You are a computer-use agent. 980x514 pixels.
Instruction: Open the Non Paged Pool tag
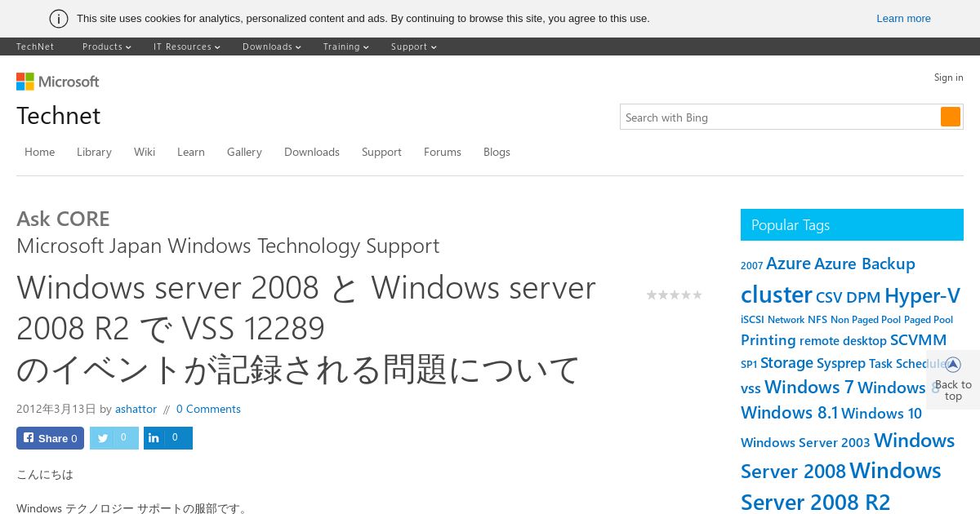(866, 320)
